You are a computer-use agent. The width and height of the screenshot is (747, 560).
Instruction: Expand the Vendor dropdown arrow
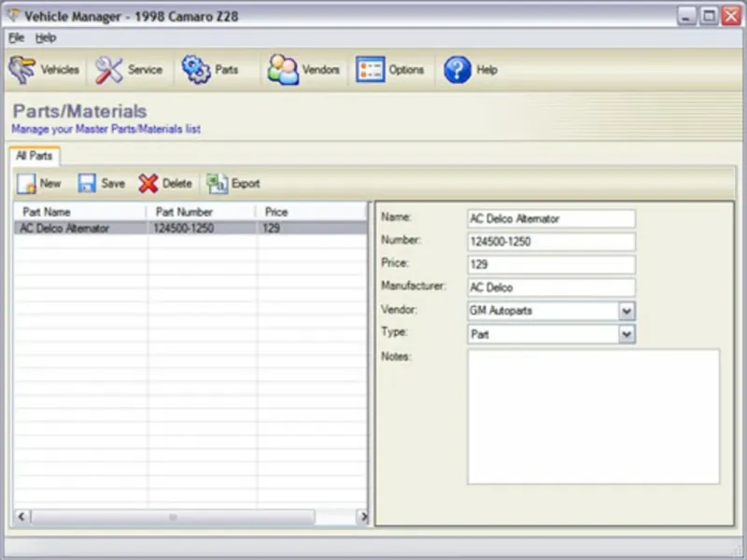[627, 311]
